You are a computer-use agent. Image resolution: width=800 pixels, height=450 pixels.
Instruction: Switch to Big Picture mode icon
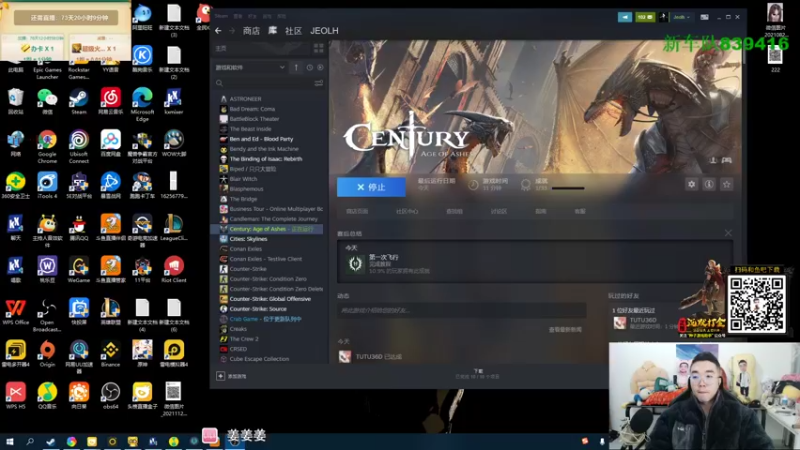point(705,17)
